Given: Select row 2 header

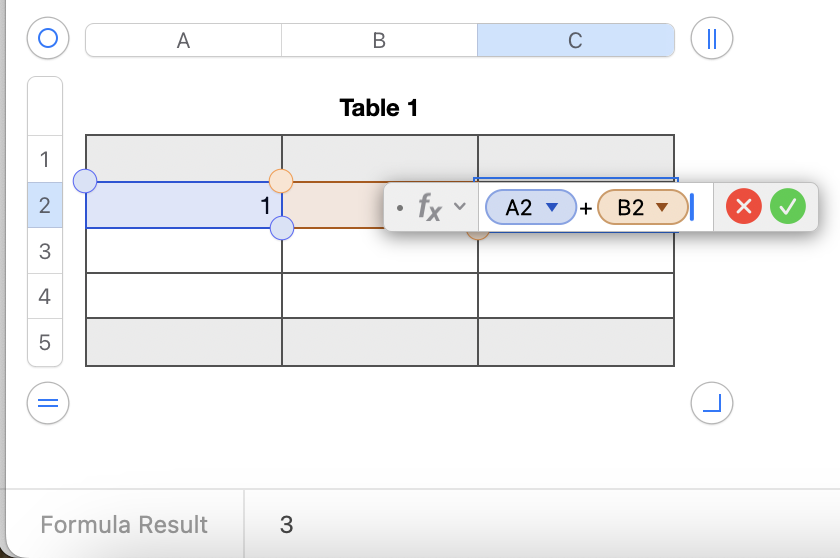Looking at the screenshot, I should click(x=45, y=205).
